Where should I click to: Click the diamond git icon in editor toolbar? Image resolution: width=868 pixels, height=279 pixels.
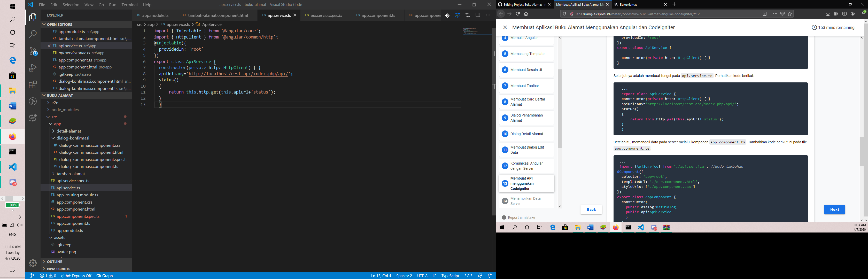447,16
